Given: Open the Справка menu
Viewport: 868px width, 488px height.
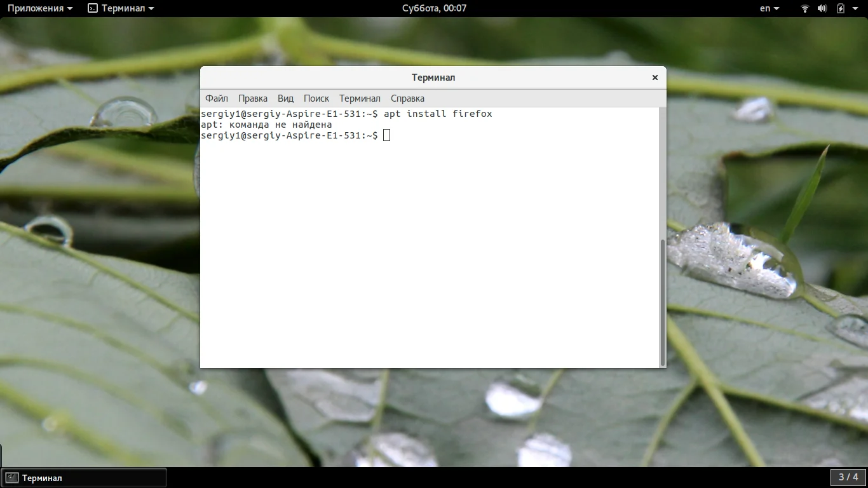Looking at the screenshot, I should (407, 98).
